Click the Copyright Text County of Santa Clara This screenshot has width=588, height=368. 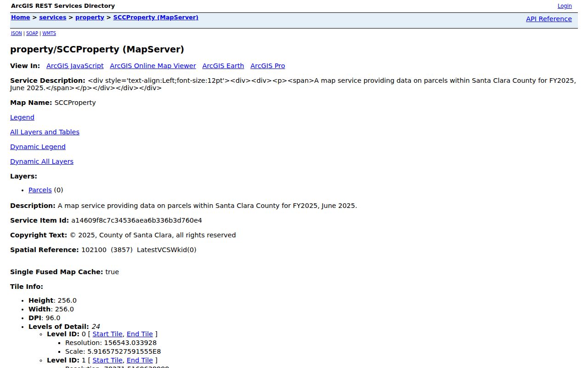tap(153, 235)
